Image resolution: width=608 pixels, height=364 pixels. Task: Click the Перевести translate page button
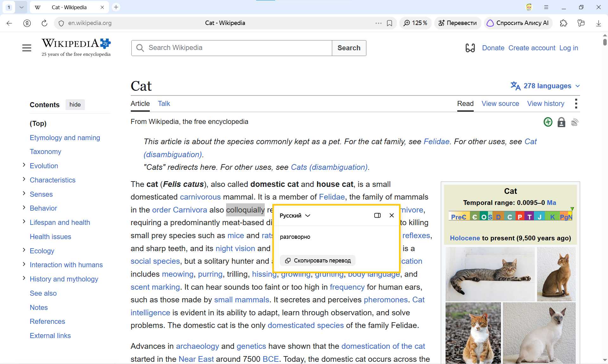point(458,23)
